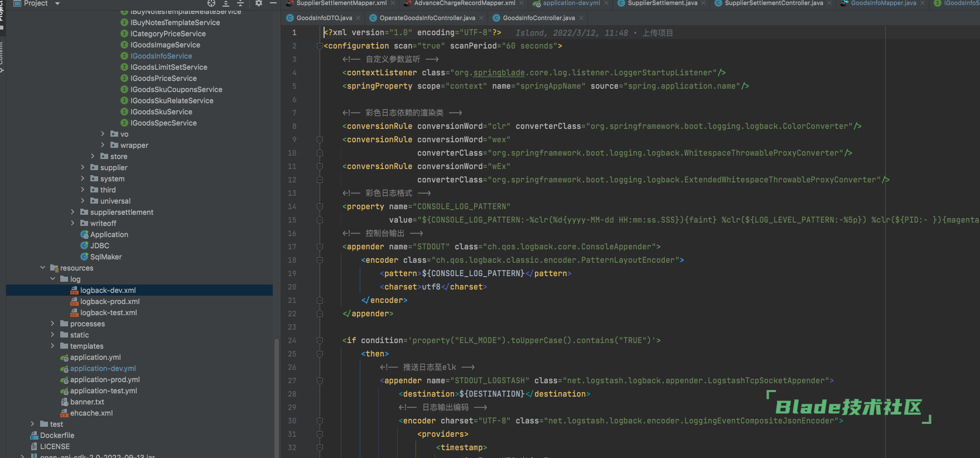Image resolution: width=980 pixels, height=458 pixels.
Task: Fold the STDOUT appender block at line 17
Action: (x=320, y=247)
